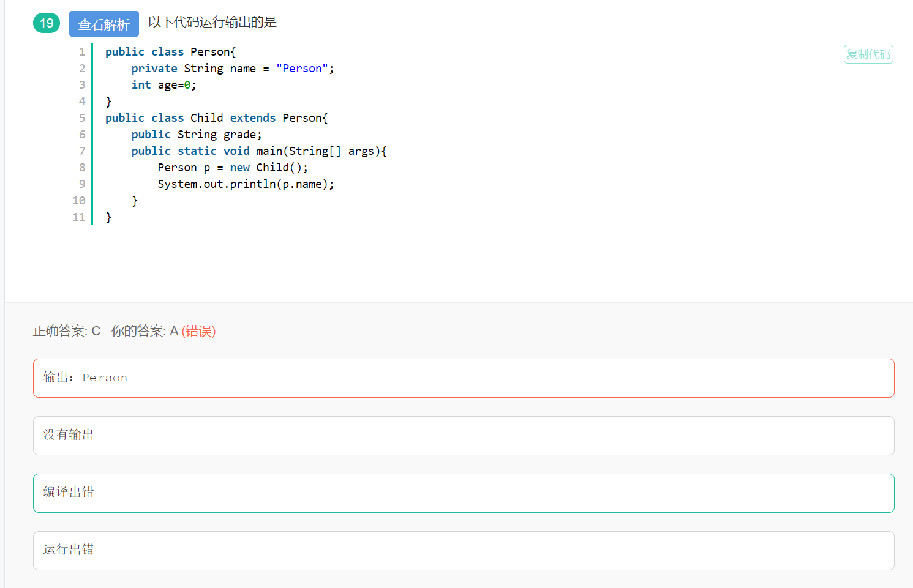Image resolution: width=913 pixels, height=588 pixels.
Task: Click line number 11 in the code gutter
Action: [79, 217]
